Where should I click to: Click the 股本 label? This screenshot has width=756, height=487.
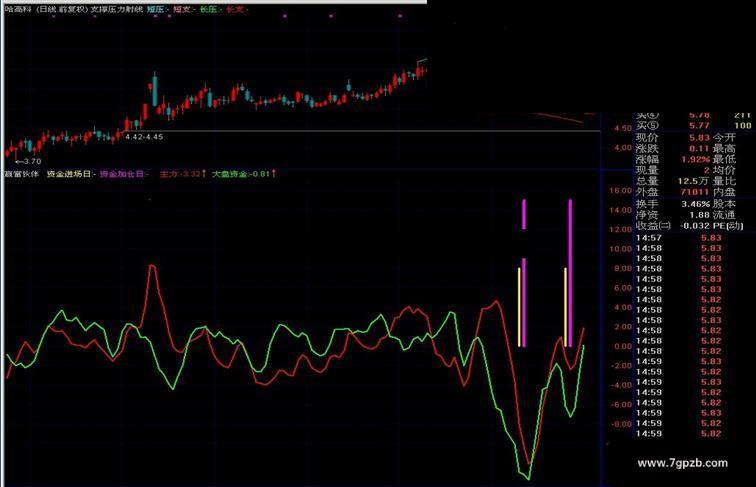[724, 204]
